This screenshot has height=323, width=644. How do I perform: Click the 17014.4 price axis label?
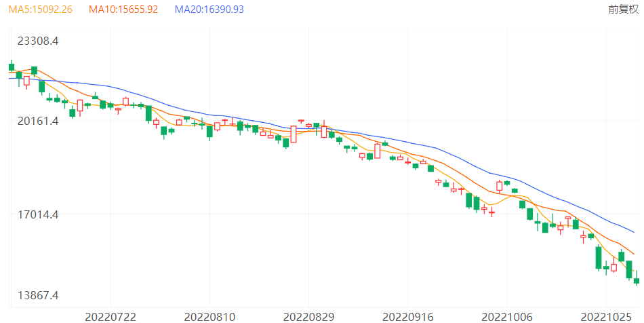(38, 214)
